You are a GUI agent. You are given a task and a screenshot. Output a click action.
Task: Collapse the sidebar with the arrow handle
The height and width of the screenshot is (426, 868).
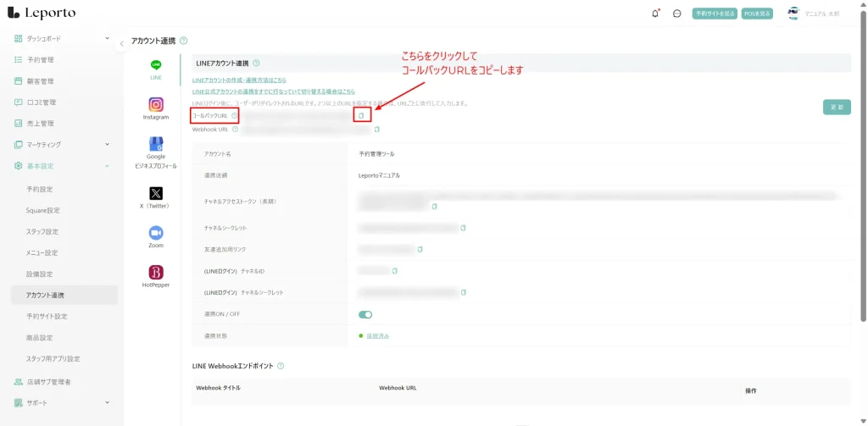click(122, 43)
